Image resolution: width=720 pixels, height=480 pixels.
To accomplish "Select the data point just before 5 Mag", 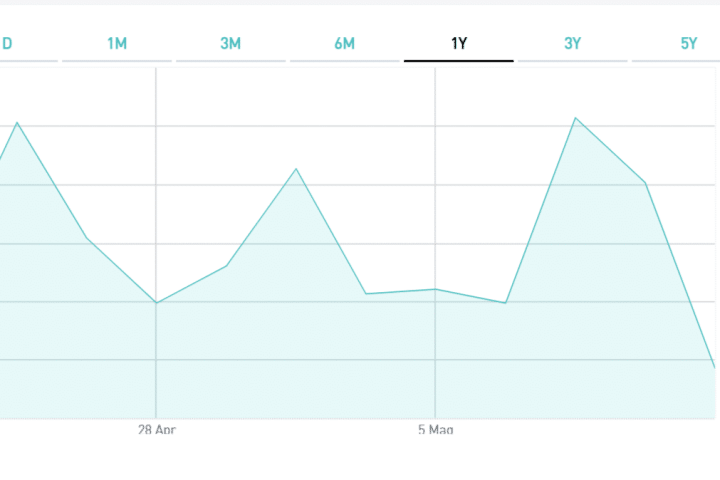I will pos(366,293).
